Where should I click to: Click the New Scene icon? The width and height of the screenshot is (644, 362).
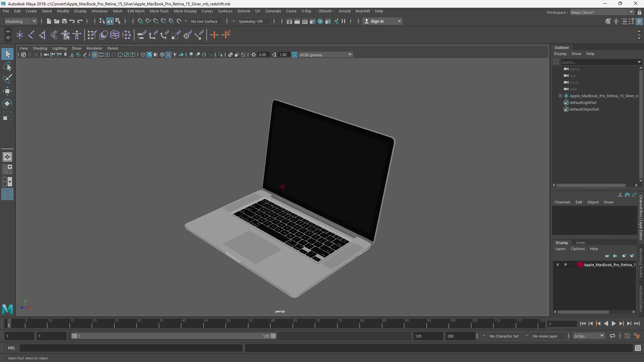(49, 21)
